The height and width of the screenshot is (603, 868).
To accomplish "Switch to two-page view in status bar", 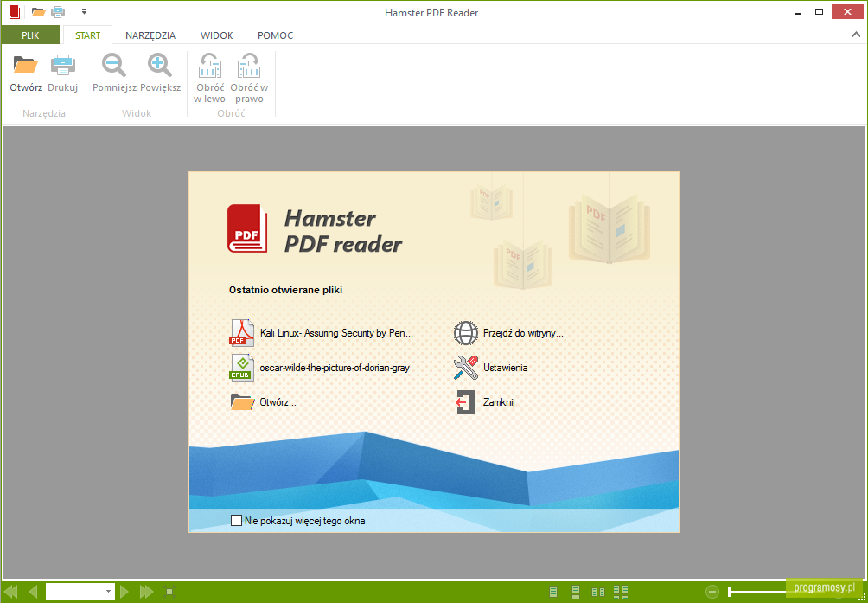I will [598, 592].
